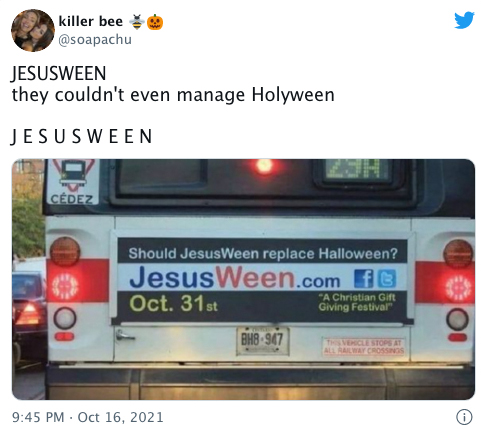Viewport: 484px width, 429px height.
Task: Click the bee emoji beside username
Action: pos(137,22)
